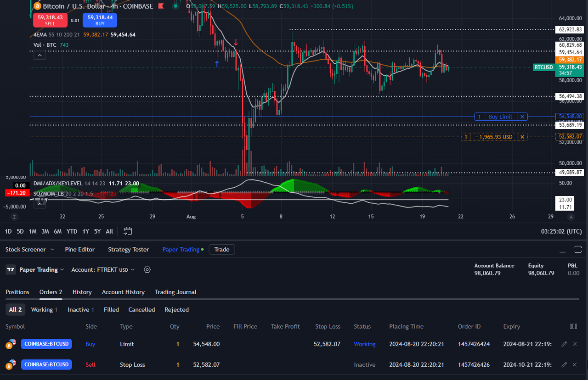Collapse the main chart indicator legend
Image resolution: width=588 pixels, height=380 pixels.
point(40,55)
